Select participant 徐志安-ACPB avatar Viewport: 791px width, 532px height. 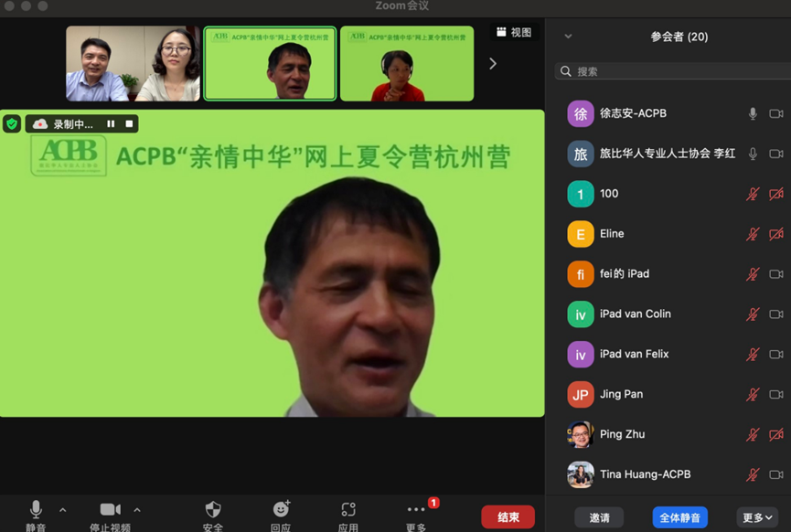point(581,113)
